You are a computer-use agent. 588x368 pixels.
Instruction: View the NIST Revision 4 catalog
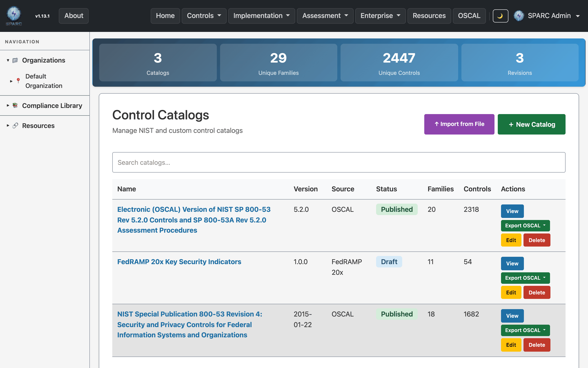(512, 316)
